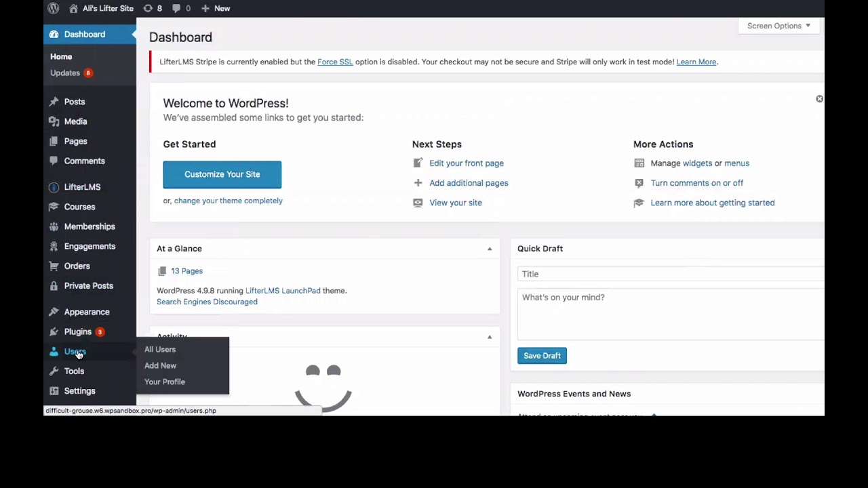Click the Courses graduation cap icon

click(x=54, y=207)
